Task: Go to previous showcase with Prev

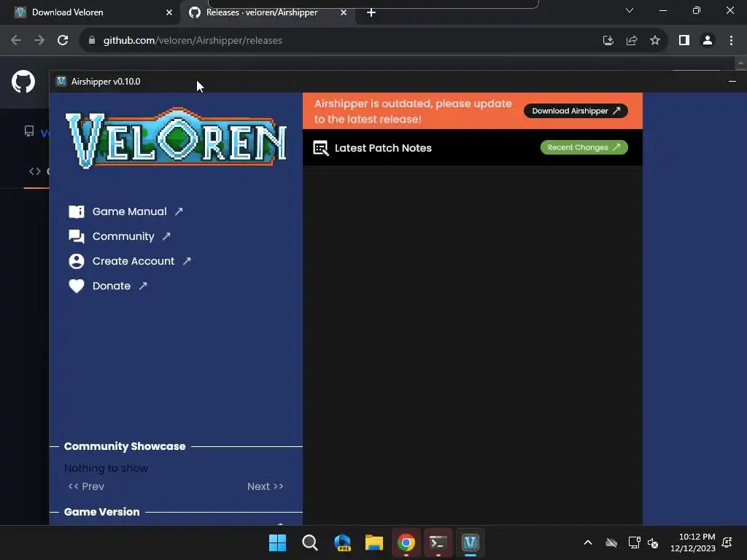Action: pos(86,486)
